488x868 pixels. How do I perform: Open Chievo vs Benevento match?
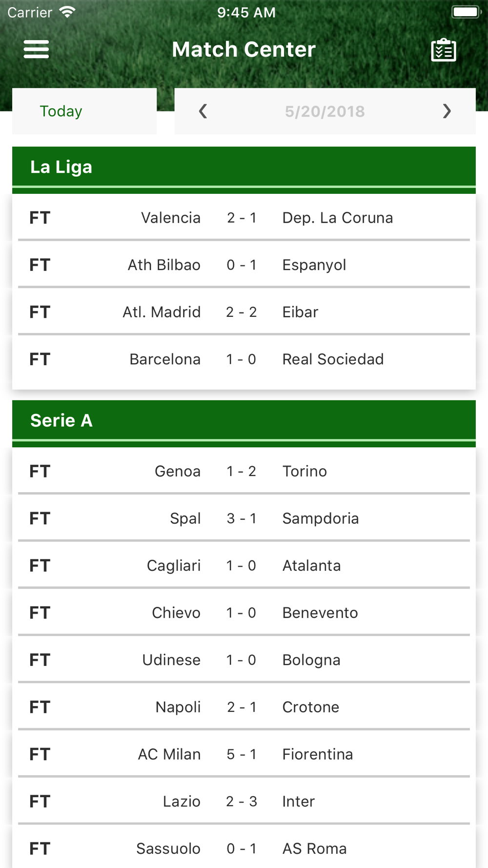244,613
